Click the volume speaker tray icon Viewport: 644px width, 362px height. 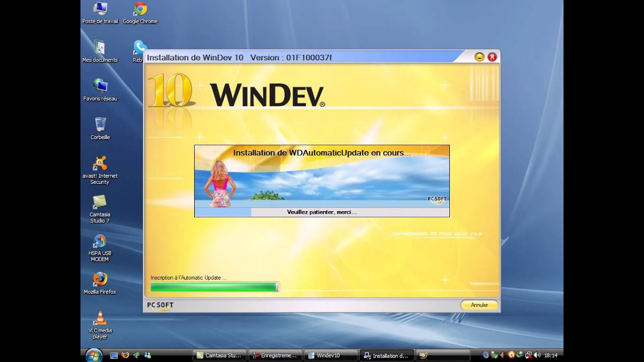pyautogui.click(x=537, y=355)
